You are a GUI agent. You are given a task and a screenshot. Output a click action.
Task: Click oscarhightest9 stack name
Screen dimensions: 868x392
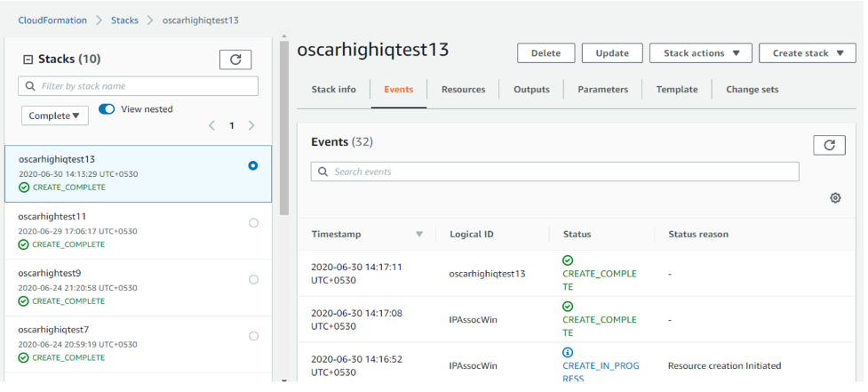click(x=50, y=273)
